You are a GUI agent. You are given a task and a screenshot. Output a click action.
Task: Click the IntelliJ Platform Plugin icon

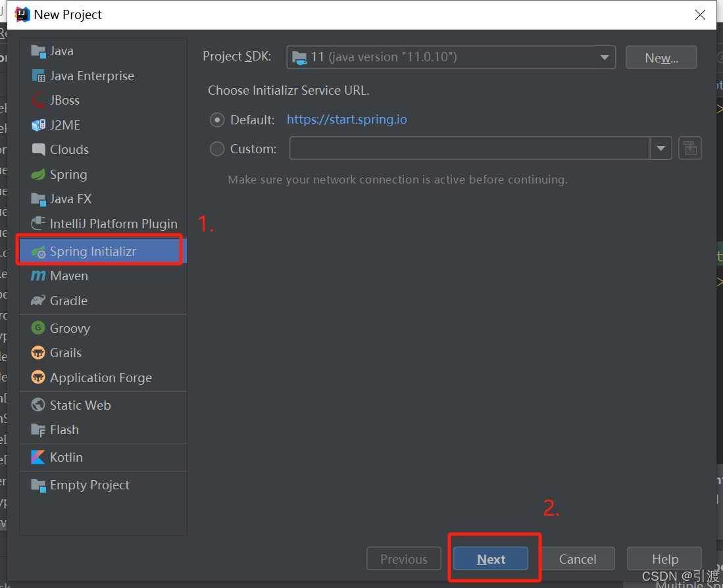(x=37, y=224)
